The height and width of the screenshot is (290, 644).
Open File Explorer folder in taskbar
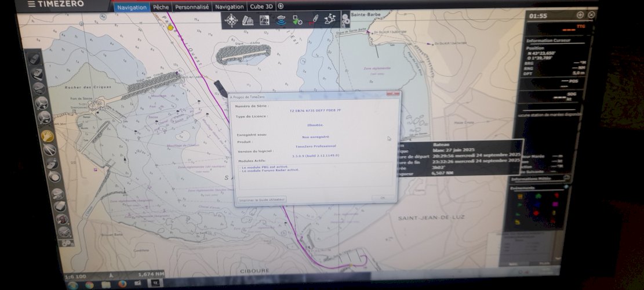pyautogui.click(x=105, y=285)
